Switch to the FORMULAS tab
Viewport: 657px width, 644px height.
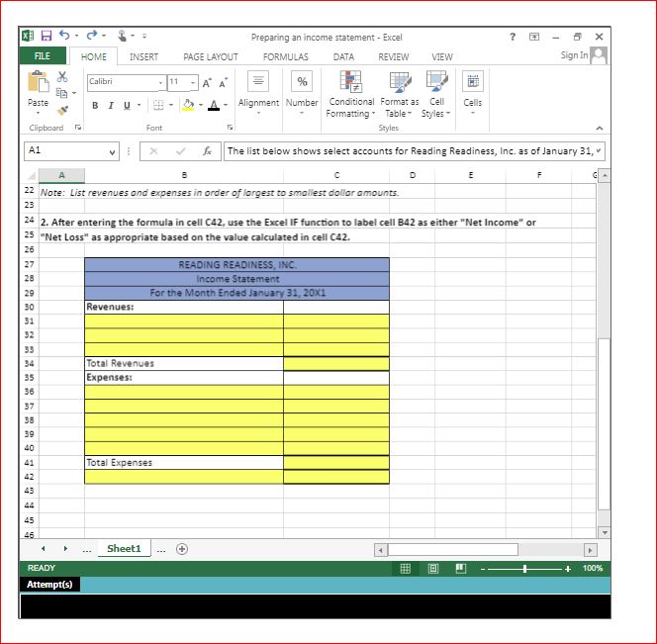(x=285, y=57)
